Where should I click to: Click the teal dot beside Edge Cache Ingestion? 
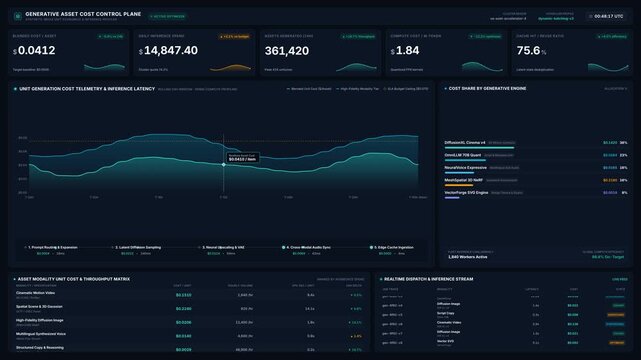(371, 247)
